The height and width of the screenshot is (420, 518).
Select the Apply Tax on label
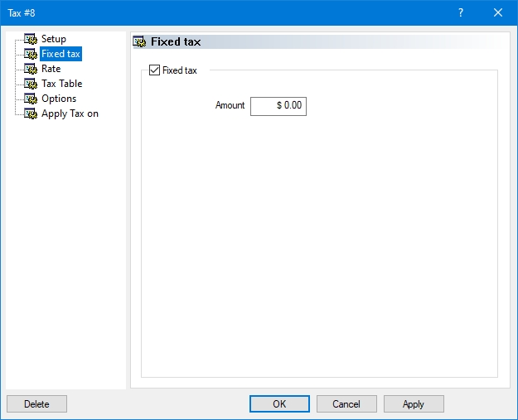pos(70,113)
